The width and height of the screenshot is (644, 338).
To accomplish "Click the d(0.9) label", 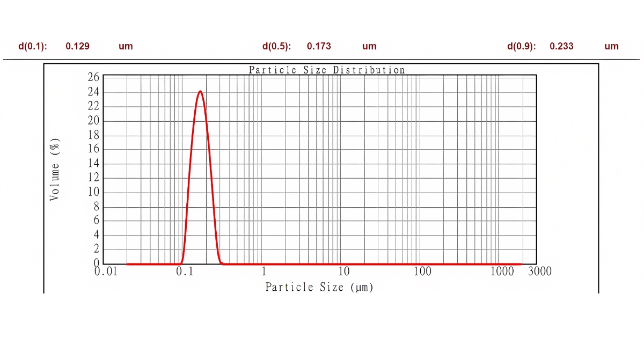I will [522, 46].
